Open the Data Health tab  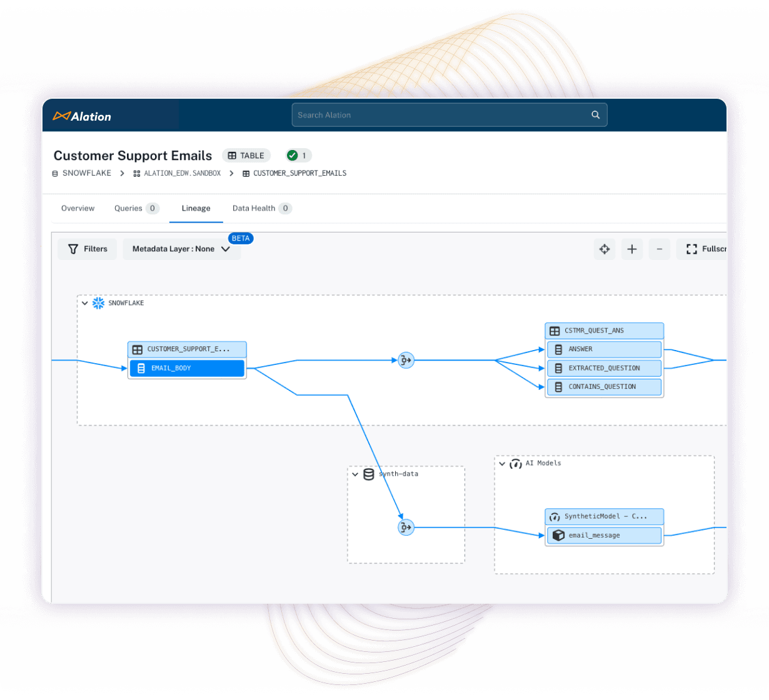point(254,208)
